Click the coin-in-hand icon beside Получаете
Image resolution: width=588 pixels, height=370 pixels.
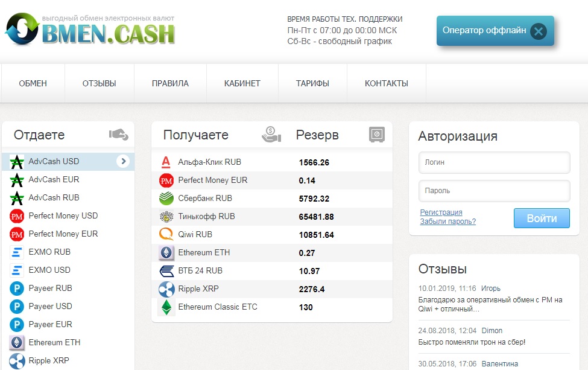click(271, 135)
